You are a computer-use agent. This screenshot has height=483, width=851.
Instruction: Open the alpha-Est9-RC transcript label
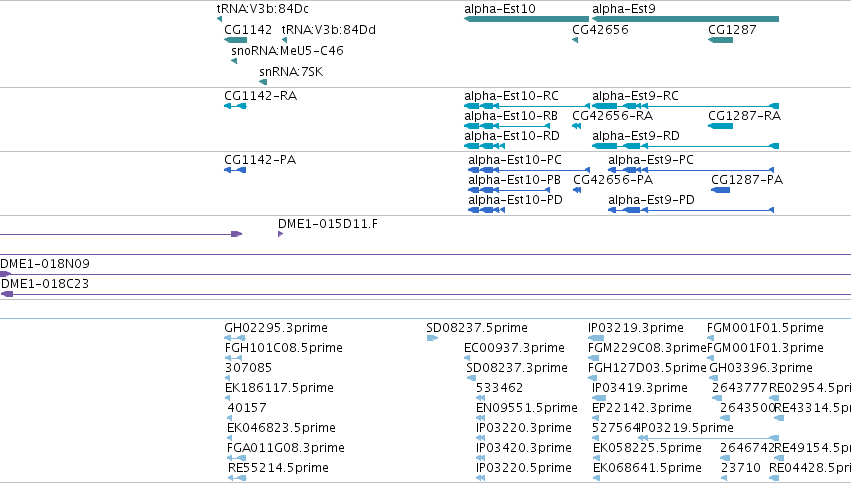635,96
